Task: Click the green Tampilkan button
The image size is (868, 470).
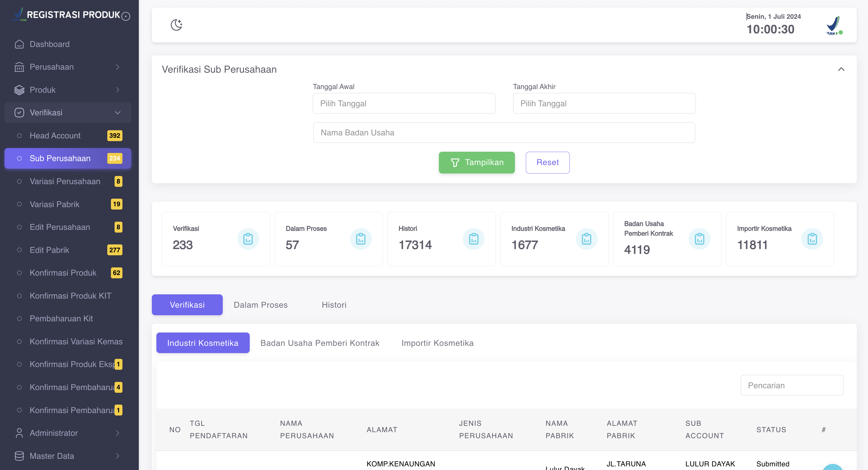Action: 476,163
